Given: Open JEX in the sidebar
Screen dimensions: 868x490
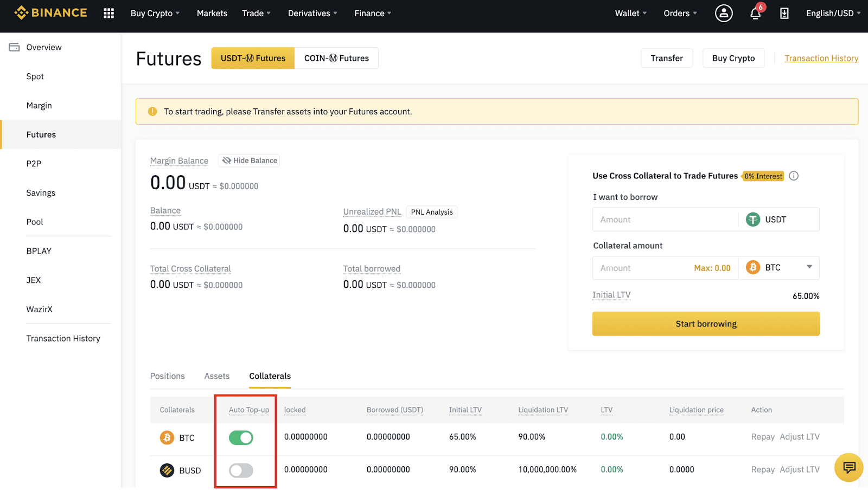Looking at the screenshot, I should click(x=34, y=280).
